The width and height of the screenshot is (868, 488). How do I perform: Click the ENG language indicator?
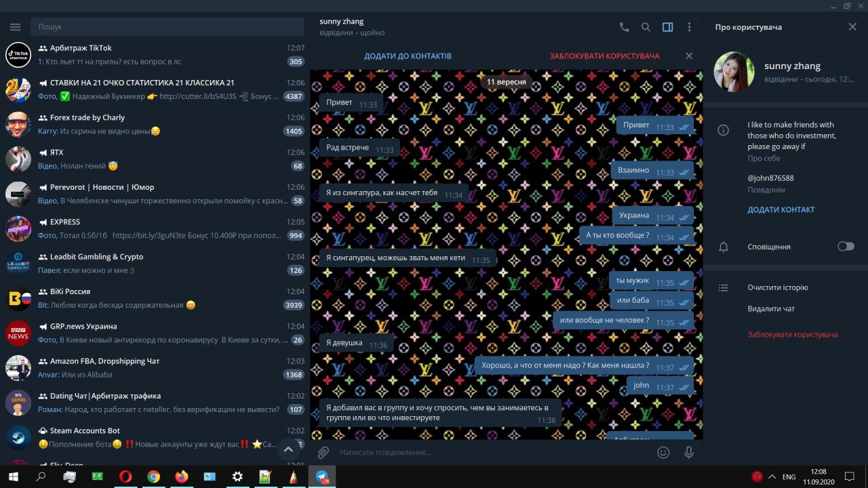789,477
